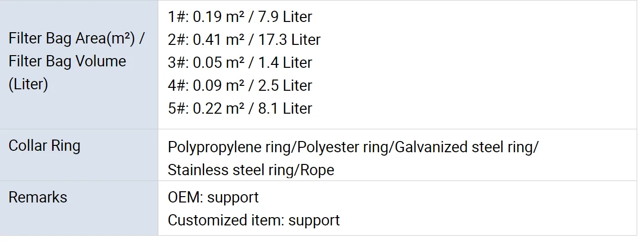Click the Filter Bag Area header cell
The image size is (644, 242).
(x=76, y=61)
